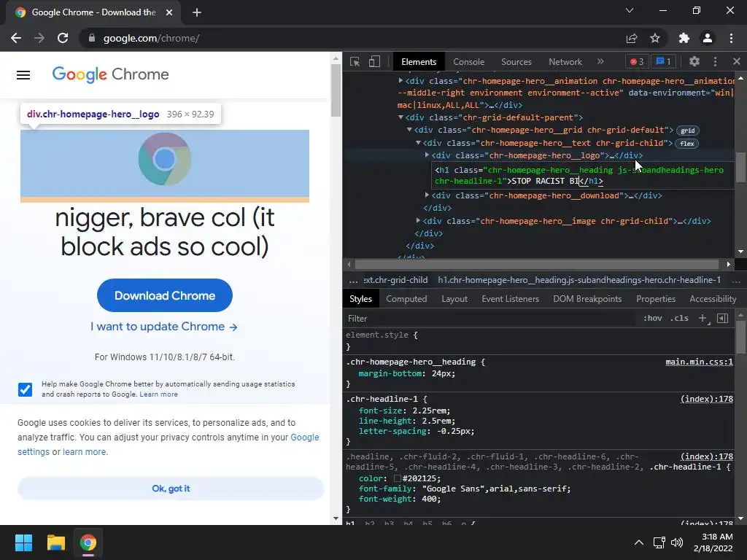The height and width of the screenshot is (560, 747).
Task: Open Chrome's three-dot menu
Action: 731,38
